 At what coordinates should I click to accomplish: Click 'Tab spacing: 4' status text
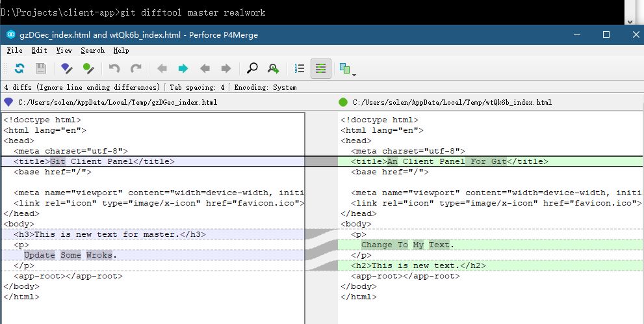197,87
